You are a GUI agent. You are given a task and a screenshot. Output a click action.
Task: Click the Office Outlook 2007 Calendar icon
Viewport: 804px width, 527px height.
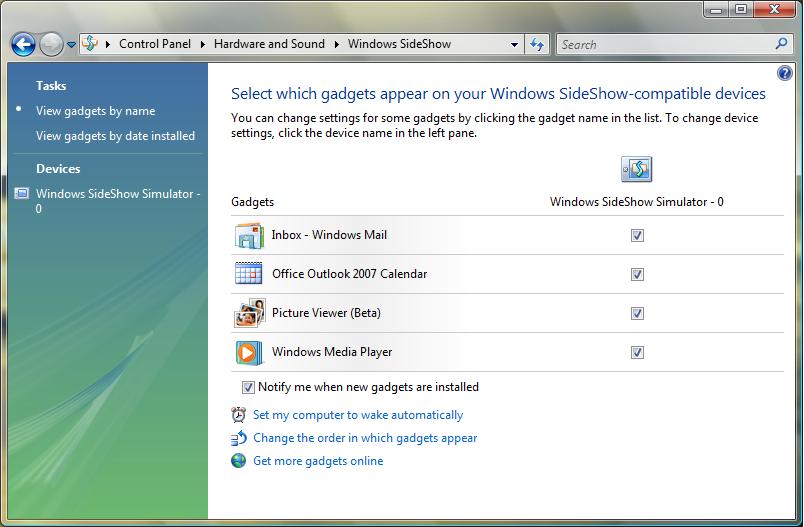(249, 273)
